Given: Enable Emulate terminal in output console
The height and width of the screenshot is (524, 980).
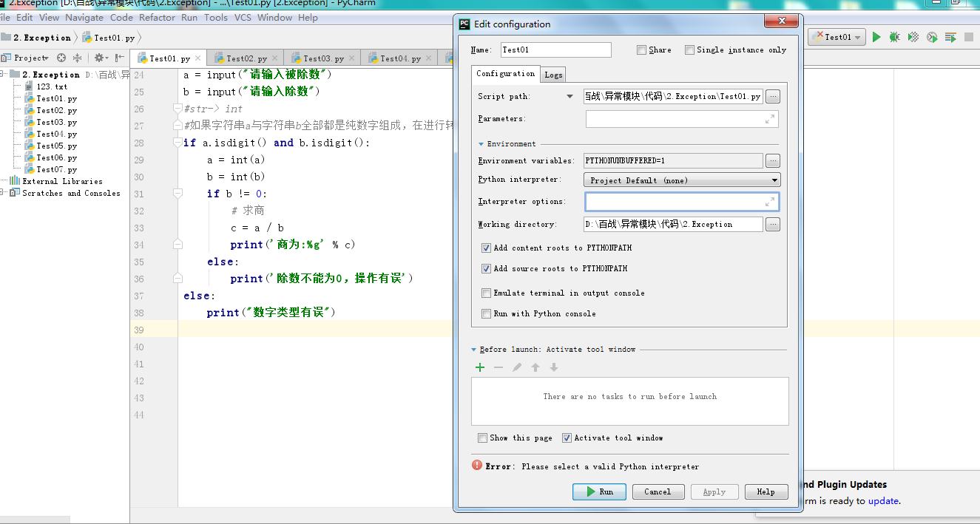Looking at the screenshot, I should [486, 293].
